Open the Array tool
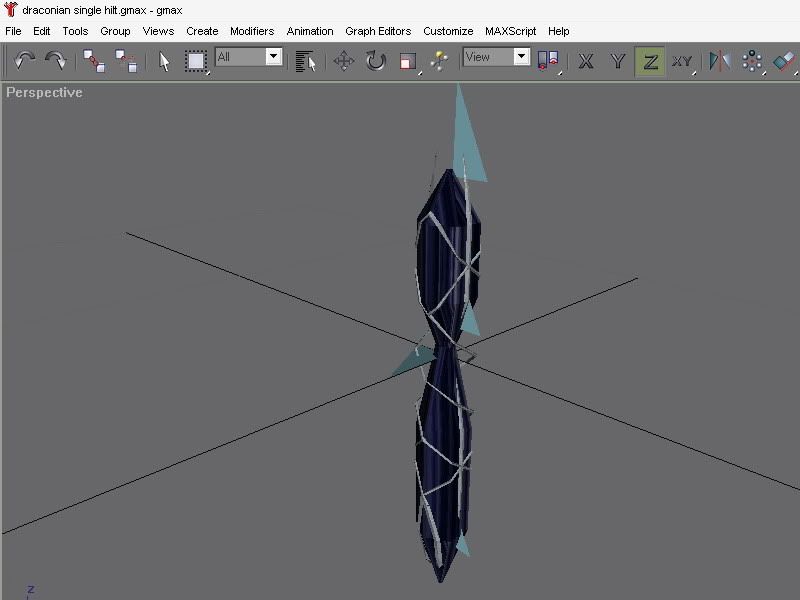The width and height of the screenshot is (800, 600). 752,62
